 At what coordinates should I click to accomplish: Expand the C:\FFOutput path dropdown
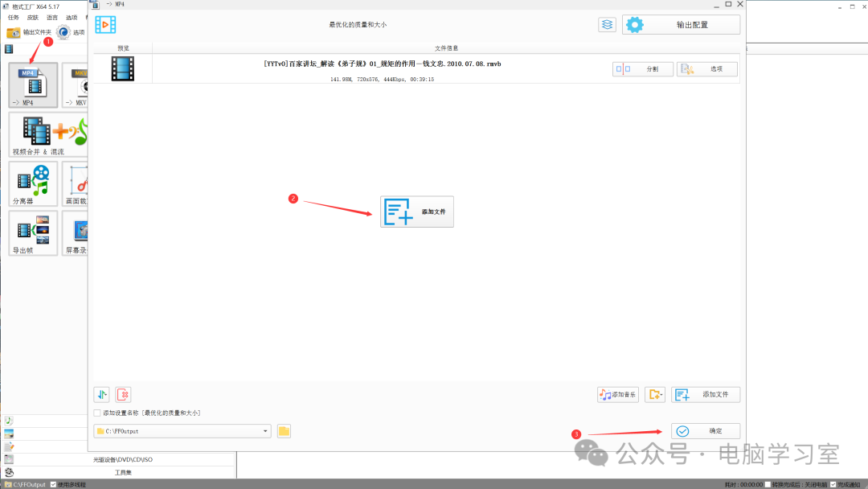point(265,431)
